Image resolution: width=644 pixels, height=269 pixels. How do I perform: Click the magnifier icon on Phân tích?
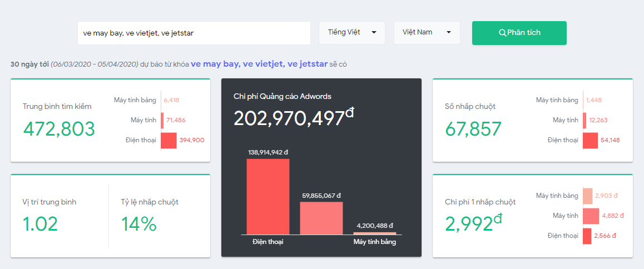coord(502,33)
